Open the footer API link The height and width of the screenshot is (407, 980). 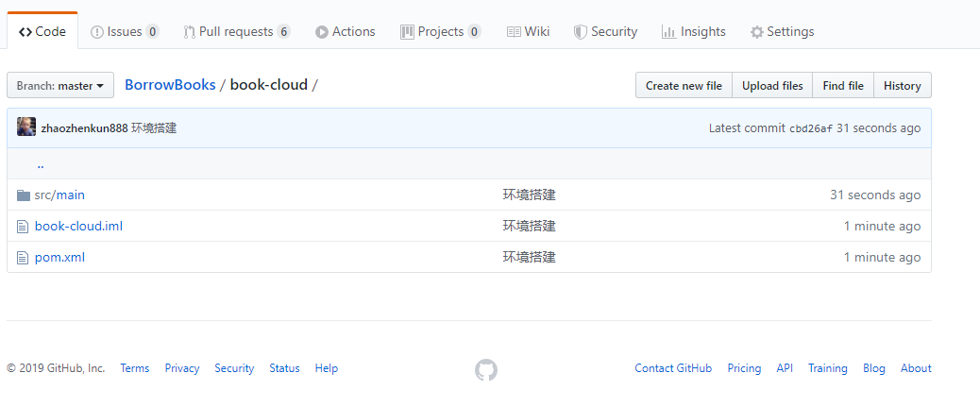(785, 368)
